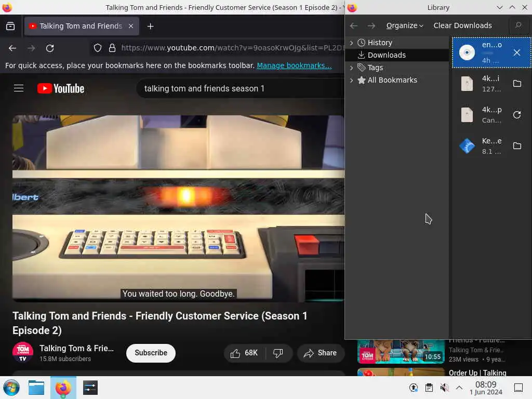Open the application launcher start menu

(x=11, y=388)
